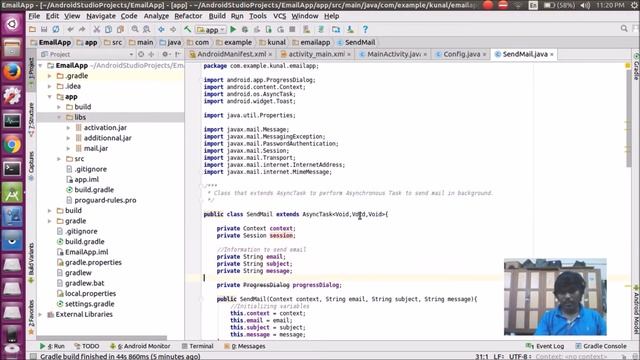Open the VCS menu

(x=280, y=16)
